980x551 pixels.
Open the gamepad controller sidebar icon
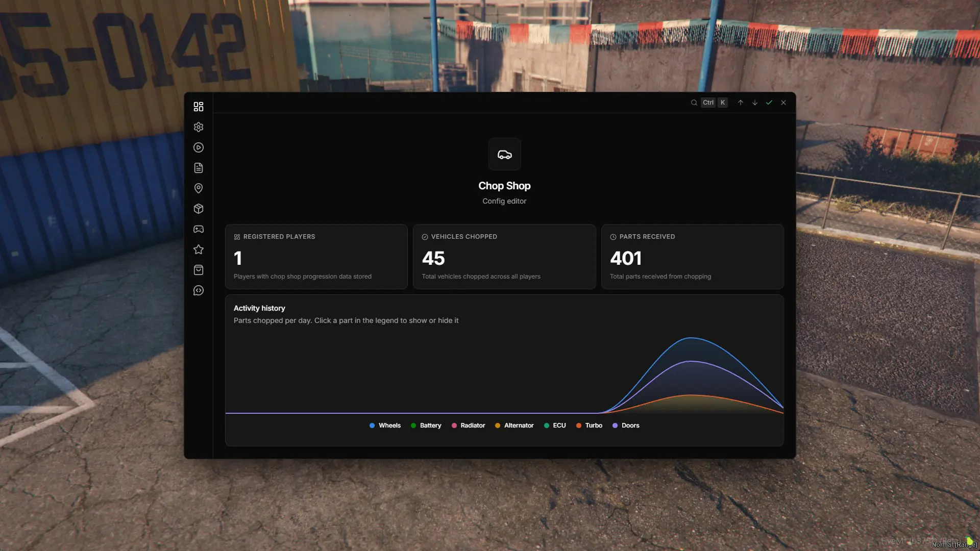(199, 229)
